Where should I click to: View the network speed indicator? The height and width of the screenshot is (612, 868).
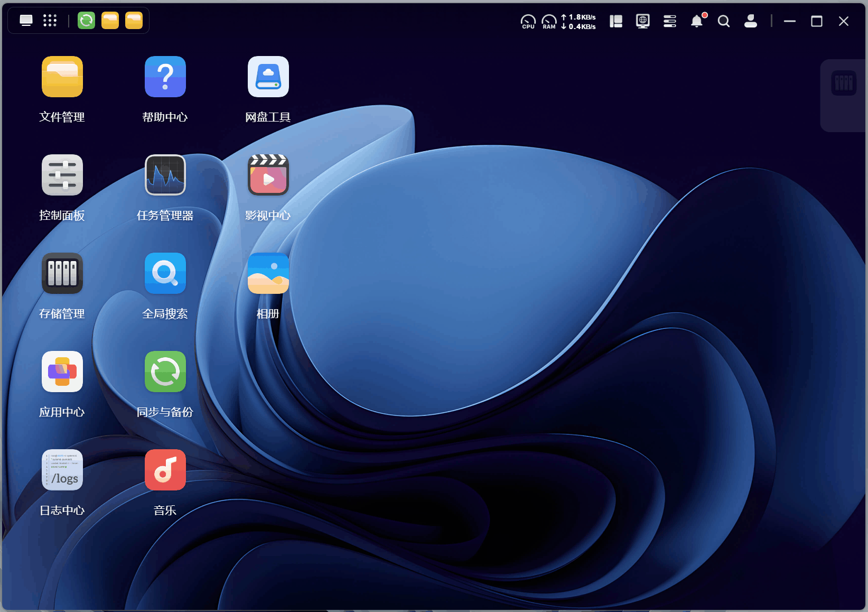(578, 22)
